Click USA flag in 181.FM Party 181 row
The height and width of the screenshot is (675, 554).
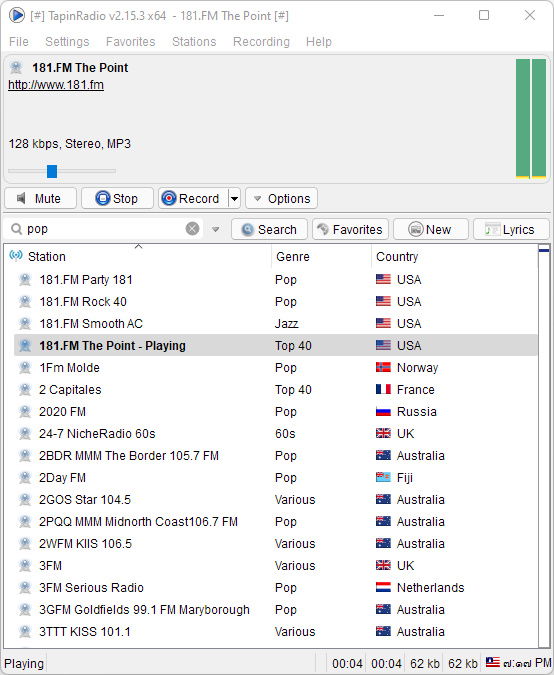pos(383,280)
